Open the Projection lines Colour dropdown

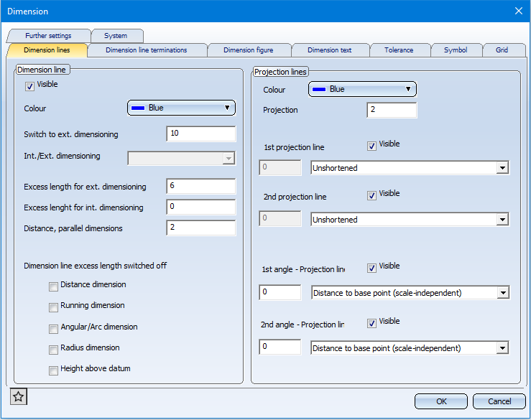(x=363, y=89)
